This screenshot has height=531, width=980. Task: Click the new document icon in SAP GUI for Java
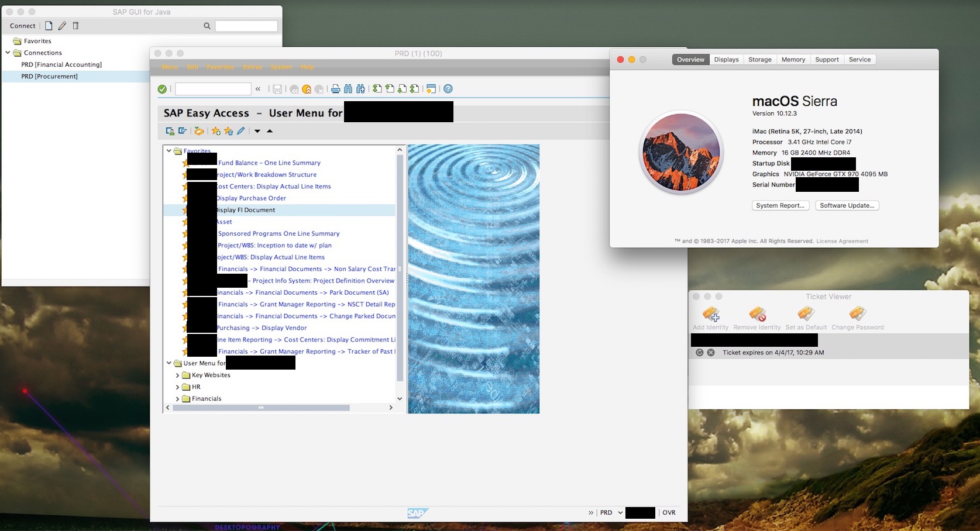(x=49, y=26)
